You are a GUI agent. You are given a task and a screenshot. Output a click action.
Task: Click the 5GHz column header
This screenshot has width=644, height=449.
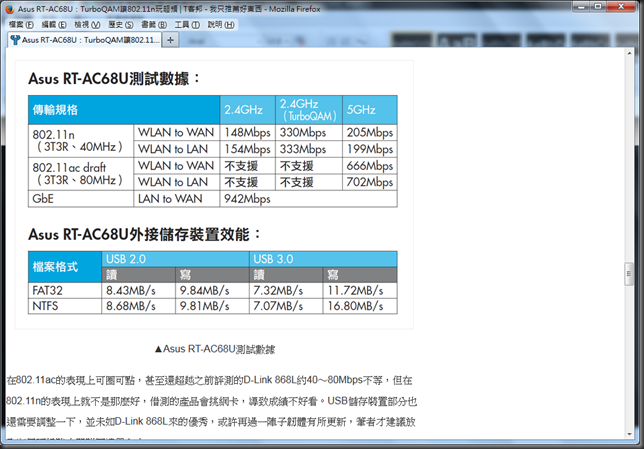pos(370,110)
